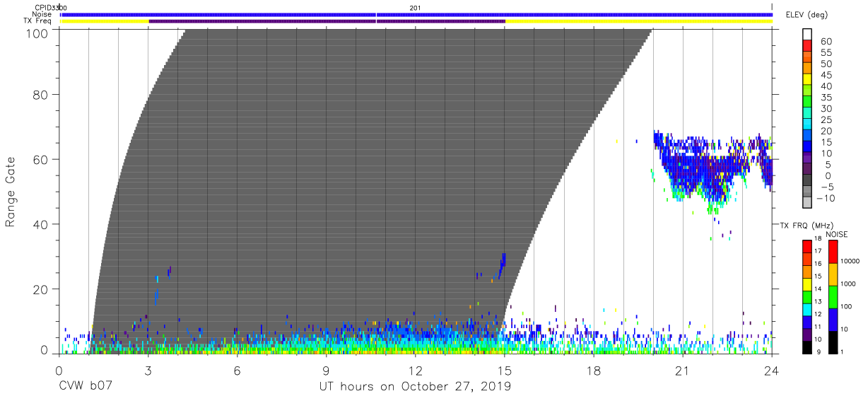The image size is (868, 401).
Task: Click the x-axis tick label '24'
Action: (x=772, y=371)
